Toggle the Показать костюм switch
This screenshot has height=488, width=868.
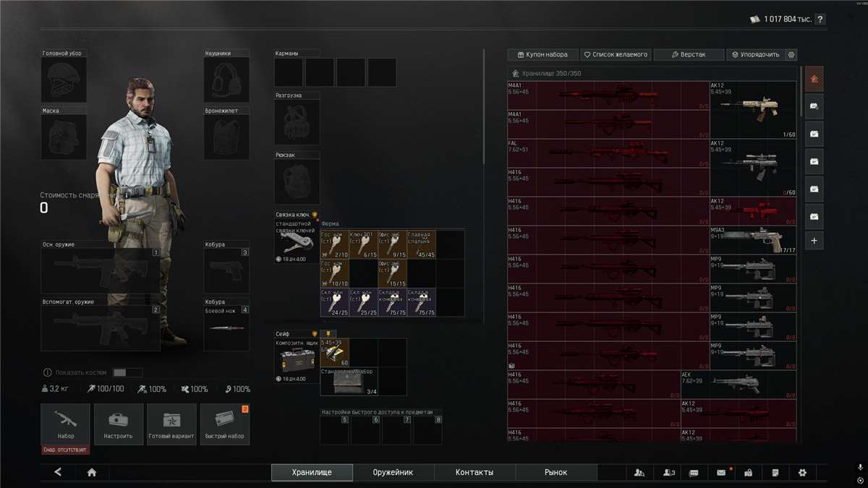click(x=128, y=372)
